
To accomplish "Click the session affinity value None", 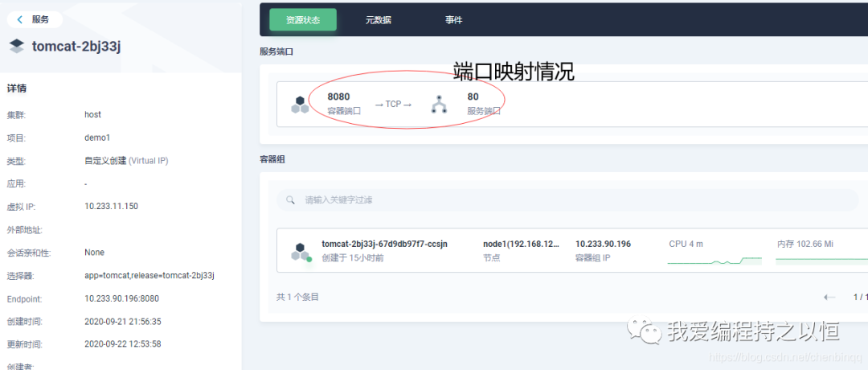I will click(x=95, y=252).
